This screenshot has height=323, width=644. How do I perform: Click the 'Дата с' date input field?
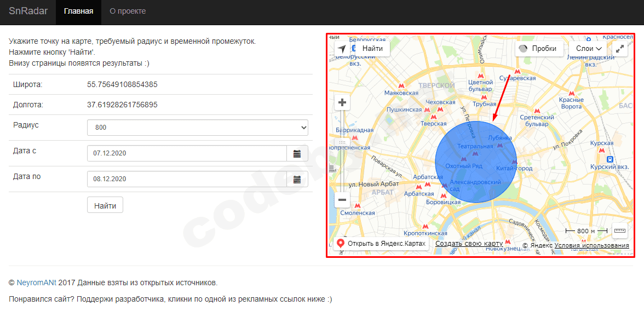point(187,153)
